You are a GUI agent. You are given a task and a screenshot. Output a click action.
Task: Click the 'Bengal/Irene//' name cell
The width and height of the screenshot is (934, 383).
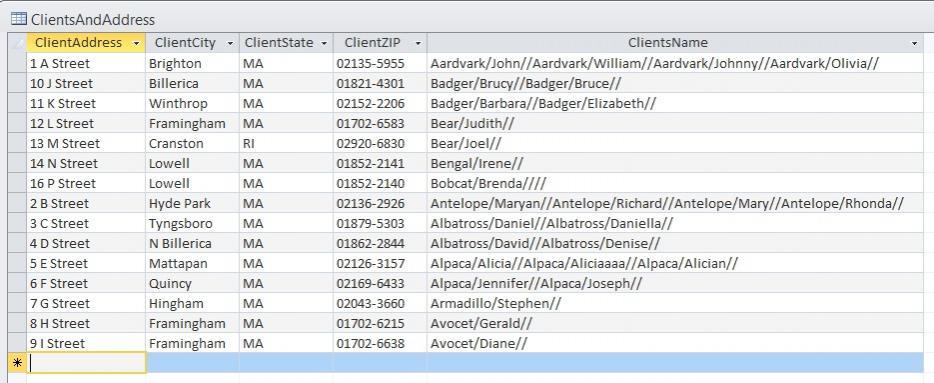[x=675, y=163]
